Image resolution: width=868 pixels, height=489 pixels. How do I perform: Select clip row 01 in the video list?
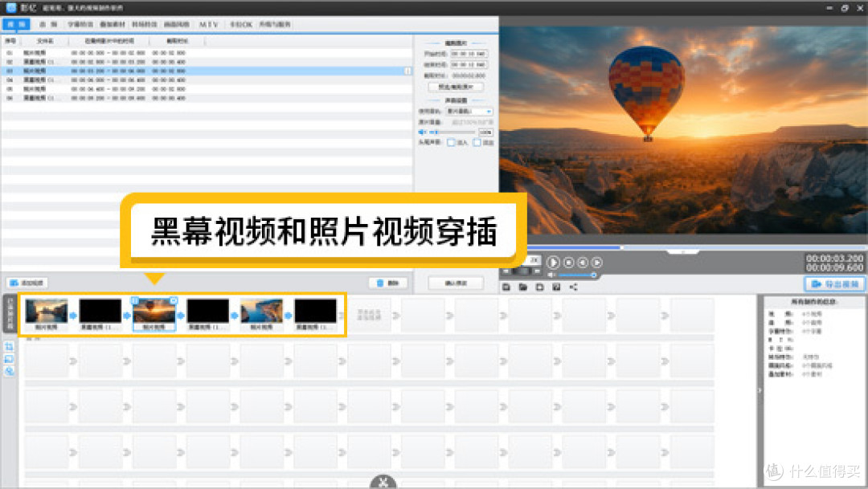pyautogui.click(x=206, y=52)
